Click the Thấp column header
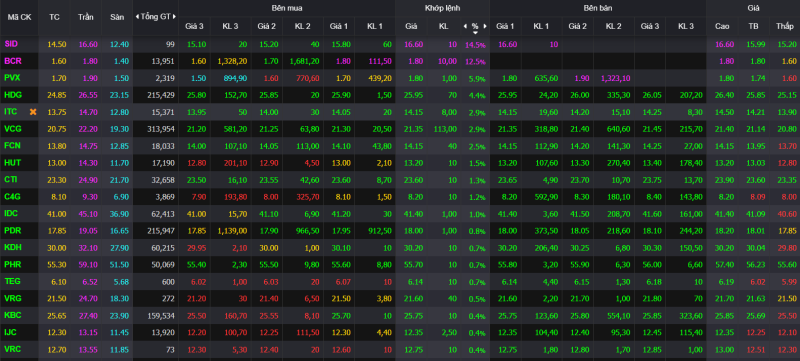 click(x=784, y=26)
